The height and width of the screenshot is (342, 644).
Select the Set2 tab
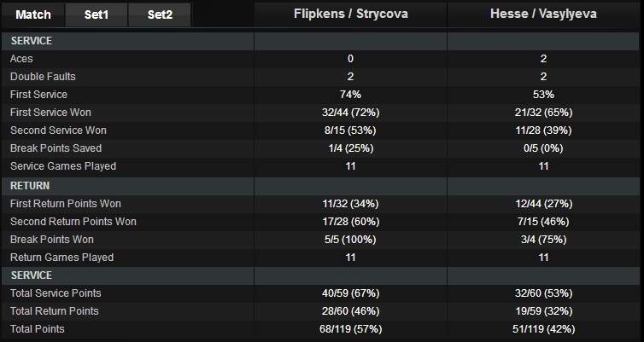click(x=160, y=14)
